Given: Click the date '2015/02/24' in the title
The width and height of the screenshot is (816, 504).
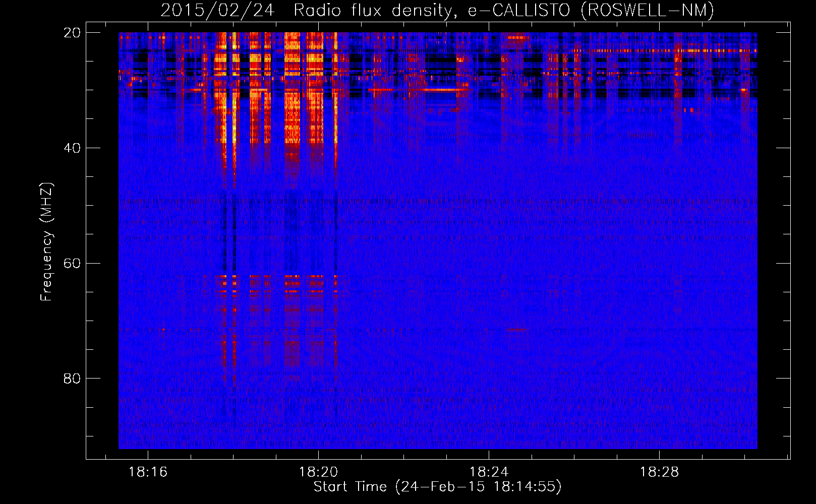Looking at the screenshot, I should pos(218,10).
